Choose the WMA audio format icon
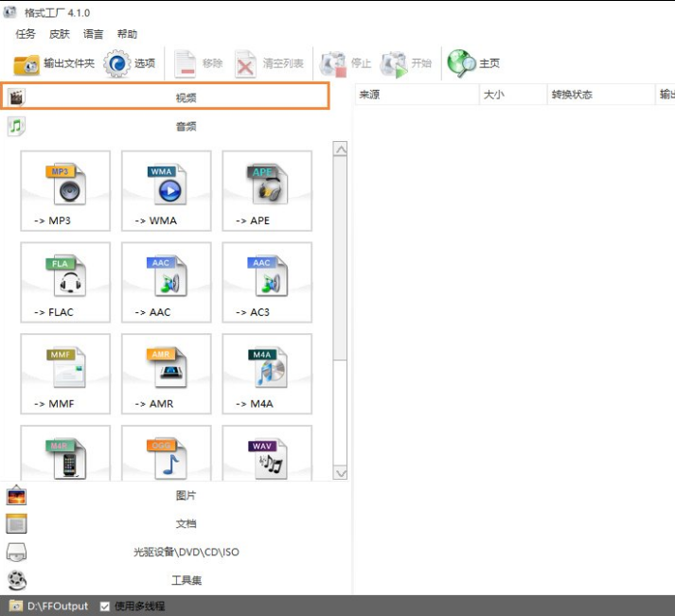This screenshot has height=616, width=675. (166, 190)
